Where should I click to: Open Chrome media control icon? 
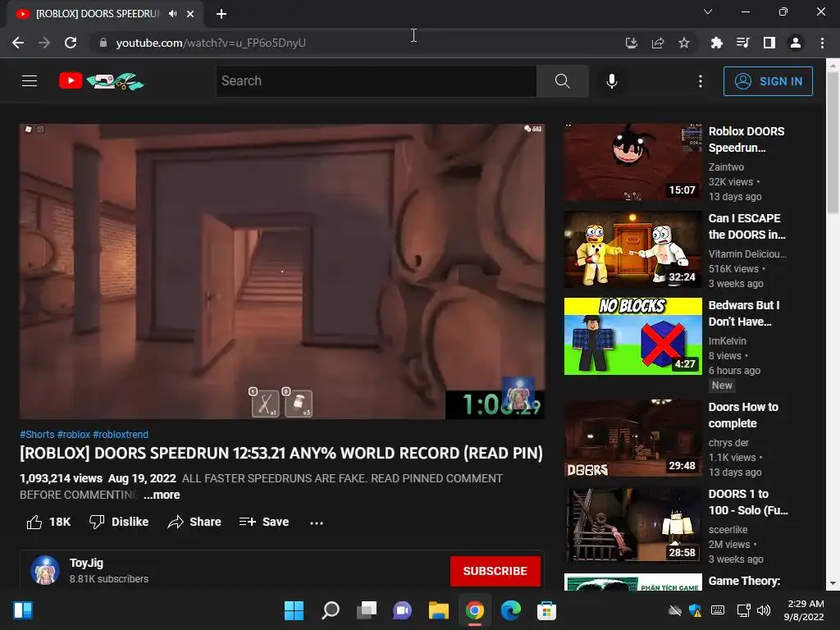(742, 43)
